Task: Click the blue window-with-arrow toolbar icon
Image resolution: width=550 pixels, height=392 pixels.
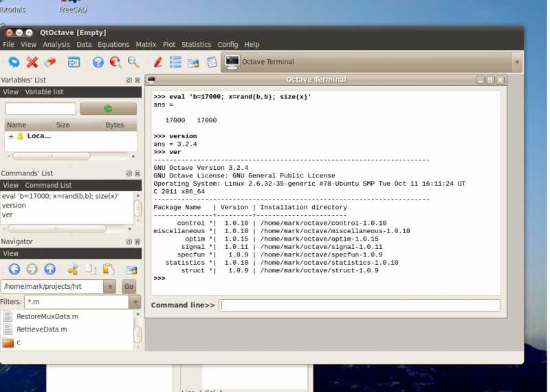Action: (74, 62)
